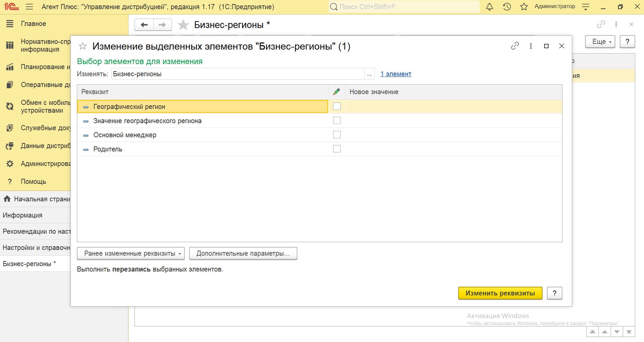The width and height of the screenshot is (644, 342).
Task: Open the 1 элемент link
Action: point(396,74)
